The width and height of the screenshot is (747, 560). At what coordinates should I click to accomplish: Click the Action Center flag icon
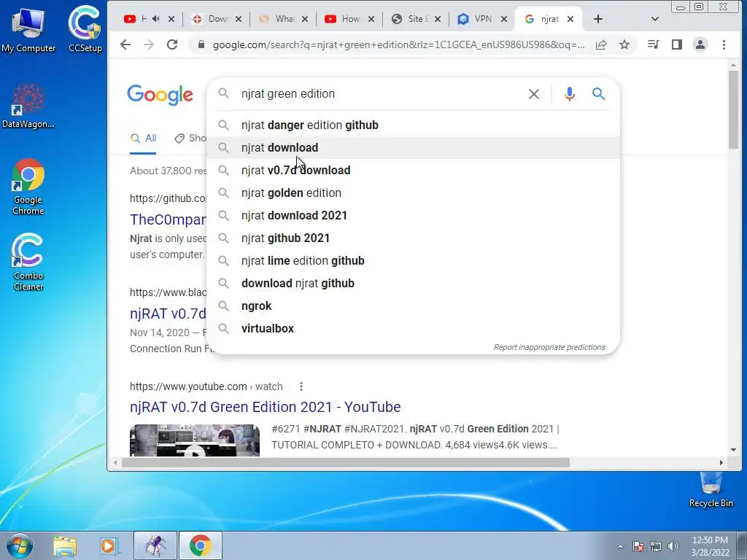(x=638, y=546)
